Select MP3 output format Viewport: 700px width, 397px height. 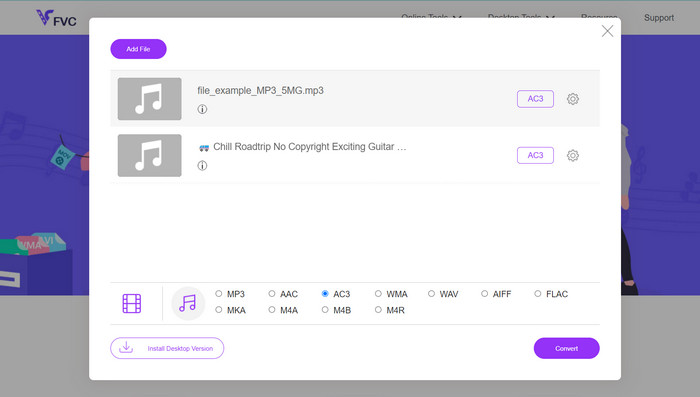click(218, 293)
